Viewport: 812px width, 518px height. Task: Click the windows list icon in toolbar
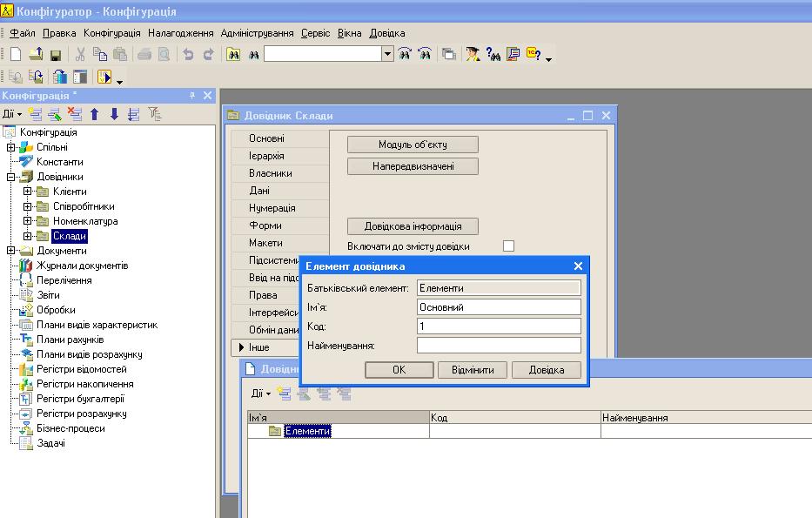(x=448, y=54)
